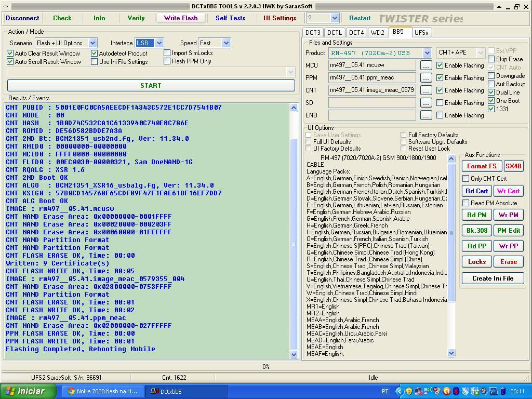The width and height of the screenshot is (532, 399).
Task: Open the wireless network tray icon
Action: pos(428,391)
